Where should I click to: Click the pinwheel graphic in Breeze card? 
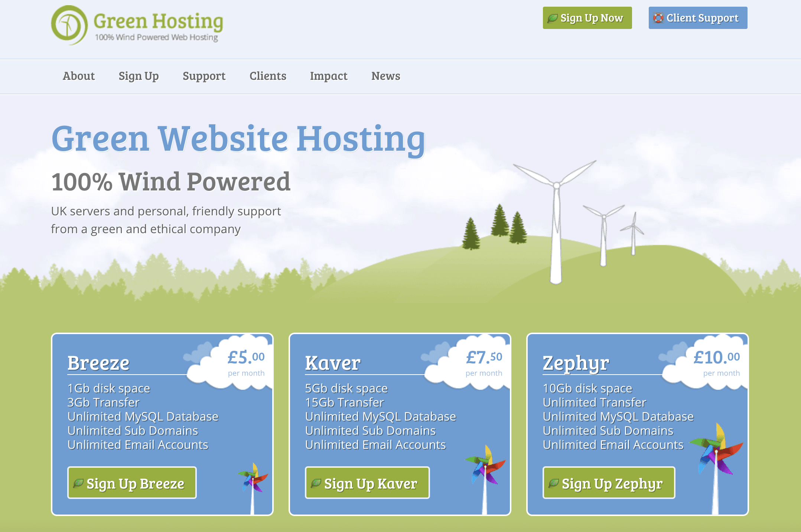(x=253, y=479)
